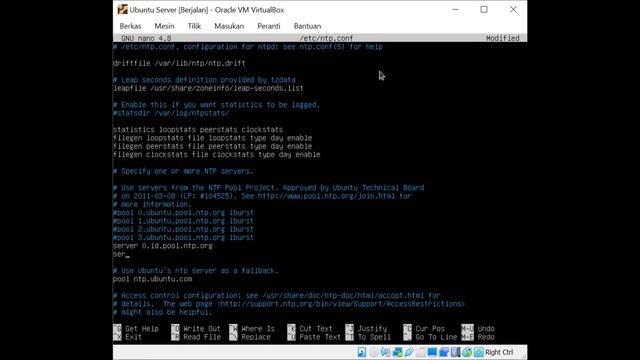The width and height of the screenshot is (640, 360).
Task: Click the 'Modified' status in nano header
Action: (502, 38)
